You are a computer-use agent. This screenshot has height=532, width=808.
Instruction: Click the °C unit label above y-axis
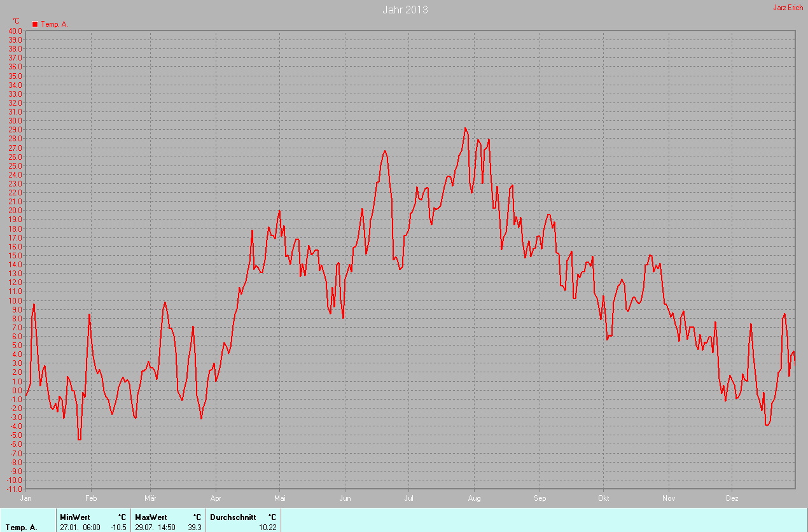[16, 21]
